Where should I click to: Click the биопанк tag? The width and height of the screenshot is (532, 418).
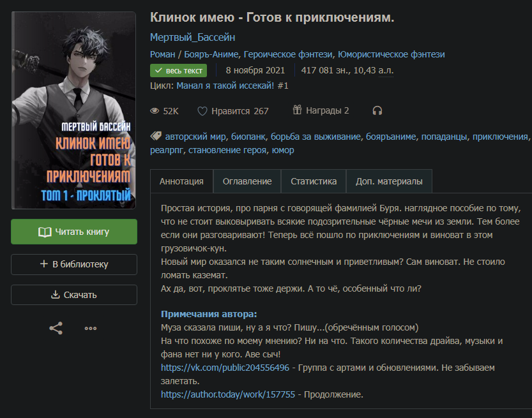click(248, 137)
